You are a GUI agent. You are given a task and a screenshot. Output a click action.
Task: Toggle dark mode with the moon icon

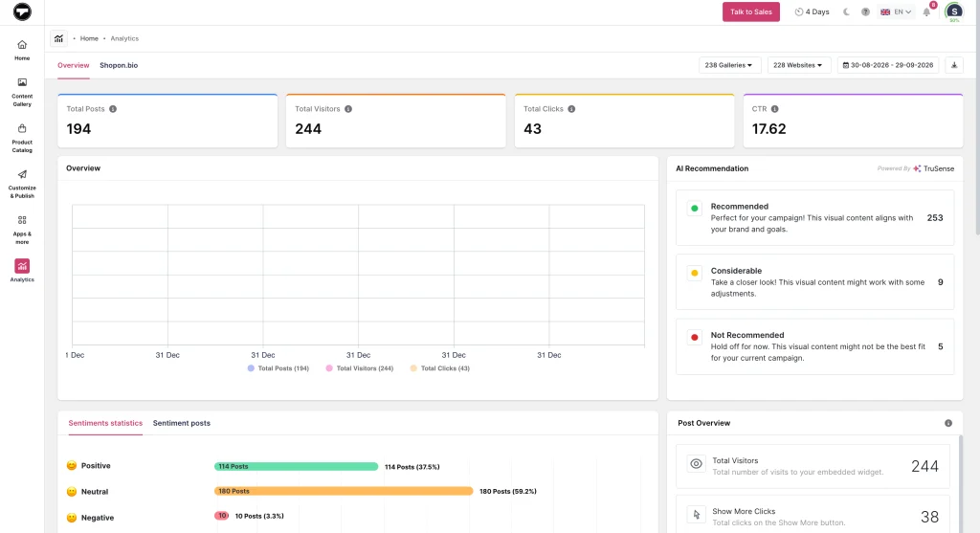click(846, 11)
